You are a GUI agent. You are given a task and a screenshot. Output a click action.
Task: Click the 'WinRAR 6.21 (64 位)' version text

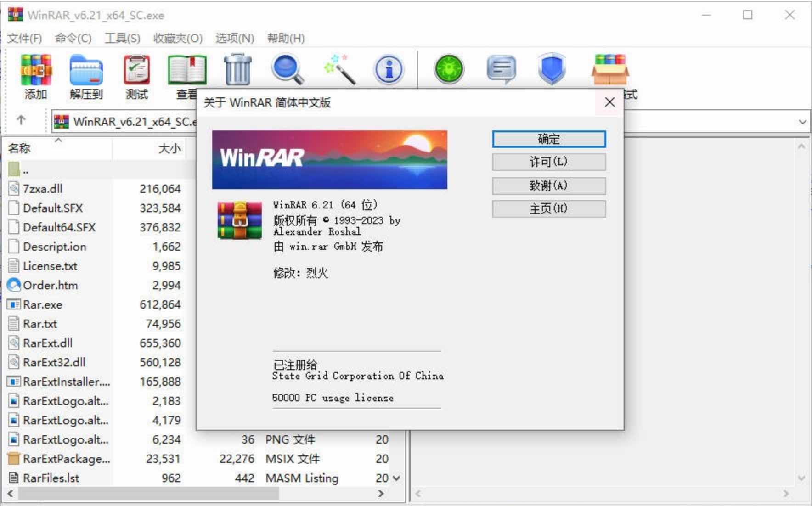click(325, 205)
